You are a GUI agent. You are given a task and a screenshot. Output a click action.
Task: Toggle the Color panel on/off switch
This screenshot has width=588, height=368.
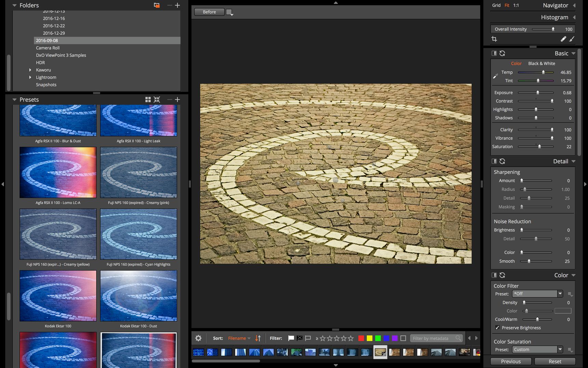click(494, 275)
